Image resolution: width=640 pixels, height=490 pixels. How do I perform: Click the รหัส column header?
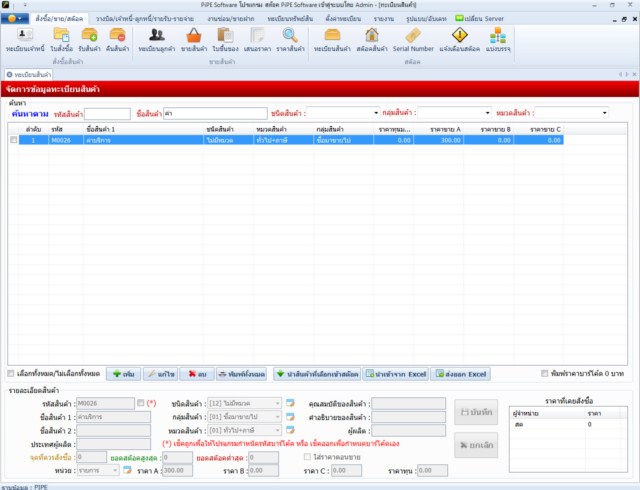click(66, 129)
